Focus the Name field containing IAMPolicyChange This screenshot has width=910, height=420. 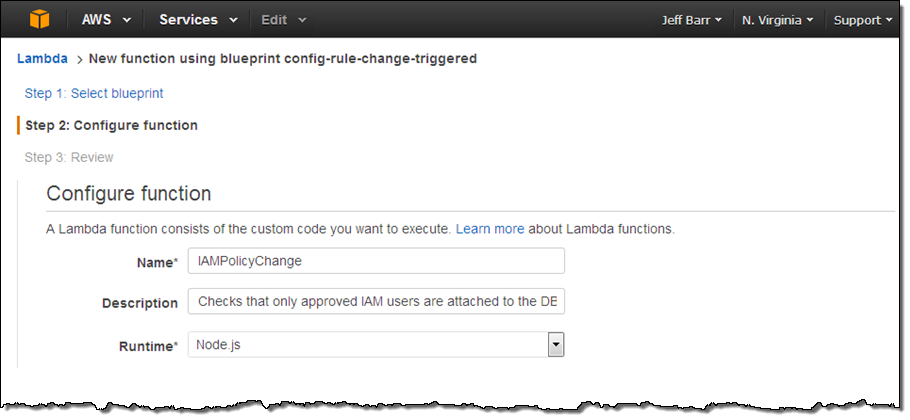(x=376, y=261)
